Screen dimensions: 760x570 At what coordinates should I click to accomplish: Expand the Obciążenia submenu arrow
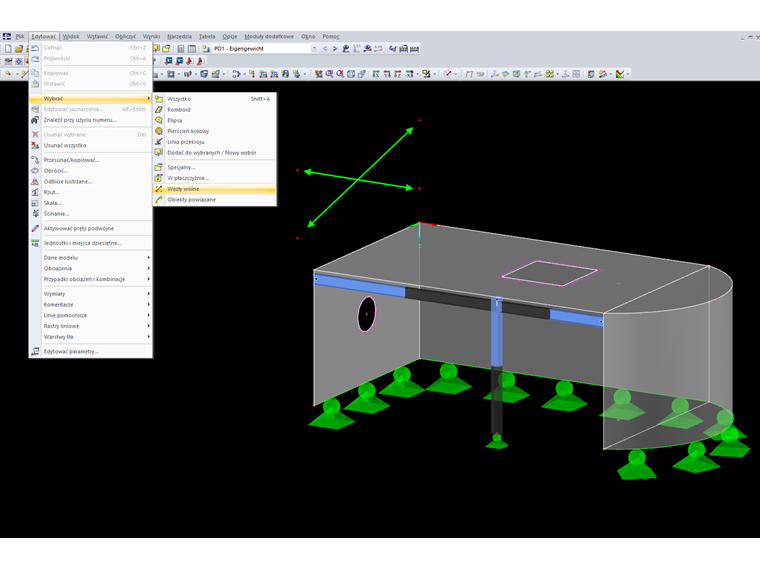[x=148, y=268]
